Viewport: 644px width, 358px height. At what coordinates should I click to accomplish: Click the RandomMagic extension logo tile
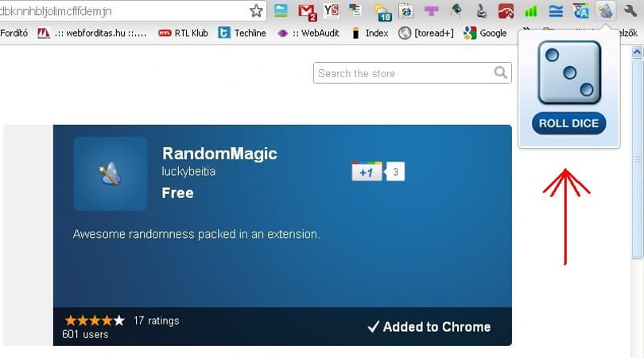tap(111, 174)
